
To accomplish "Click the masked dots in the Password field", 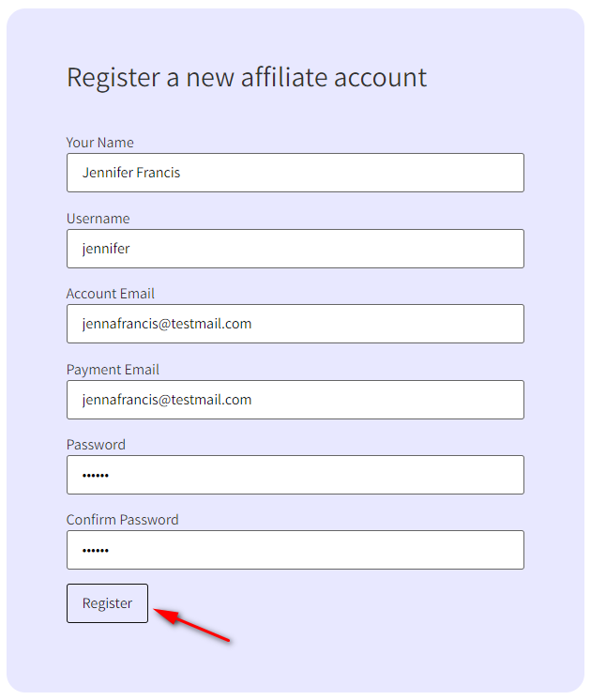I will pos(96,476).
